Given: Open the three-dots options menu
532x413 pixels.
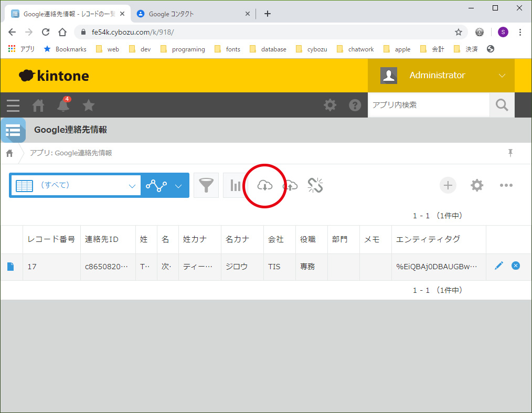Looking at the screenshot, I should (x=506, y=185).
